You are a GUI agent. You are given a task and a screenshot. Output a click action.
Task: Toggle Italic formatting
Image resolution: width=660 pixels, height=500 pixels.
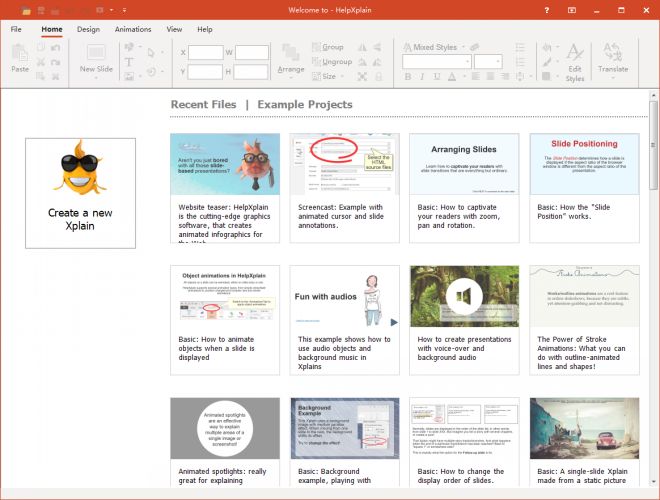422,76
